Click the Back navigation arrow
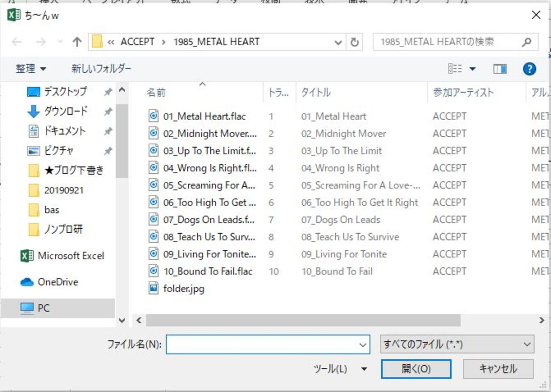Screen dimensions: 551x392 pos(17,42)
